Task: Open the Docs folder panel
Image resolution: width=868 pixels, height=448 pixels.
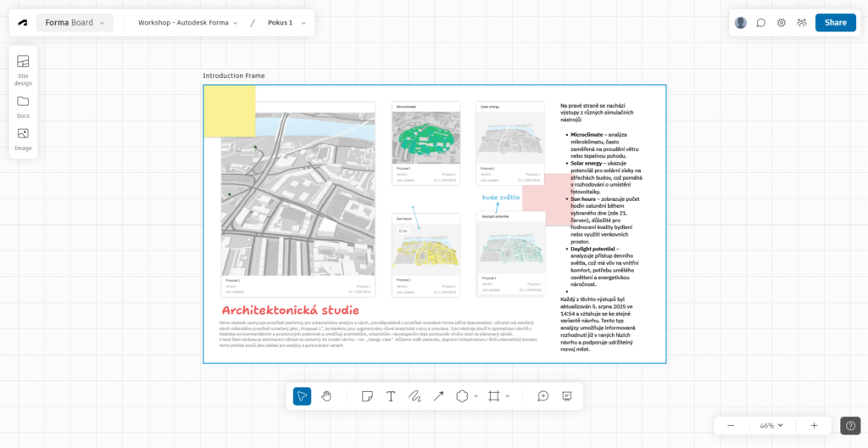Action: (x=23, y=105)
